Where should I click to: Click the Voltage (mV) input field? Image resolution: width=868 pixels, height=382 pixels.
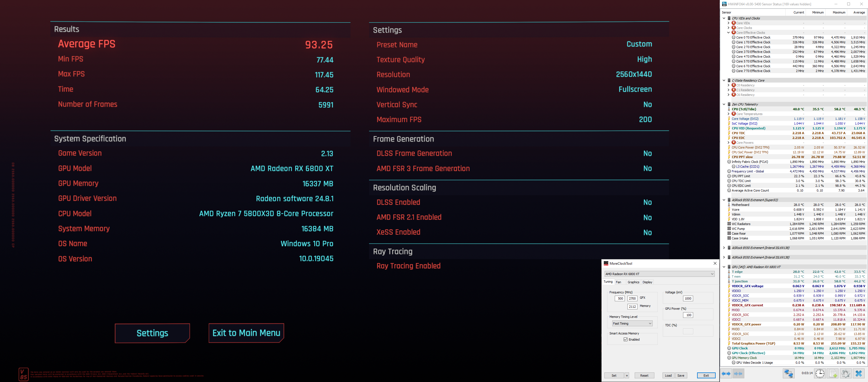coord(688,298)
